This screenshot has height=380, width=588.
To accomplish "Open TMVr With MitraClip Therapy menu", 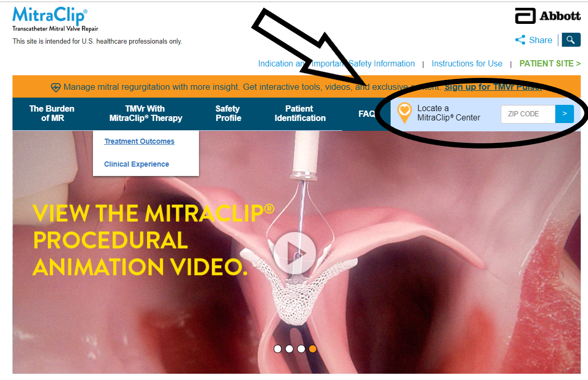I will (145, 113).
